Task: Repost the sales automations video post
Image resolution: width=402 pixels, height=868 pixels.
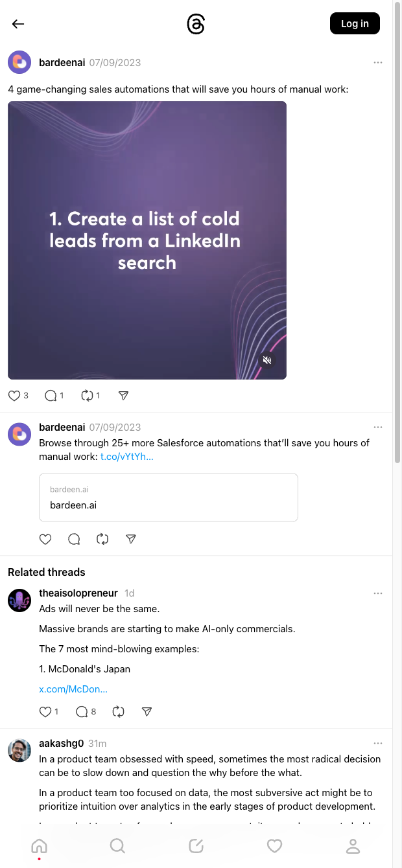Action: (87, 395)
